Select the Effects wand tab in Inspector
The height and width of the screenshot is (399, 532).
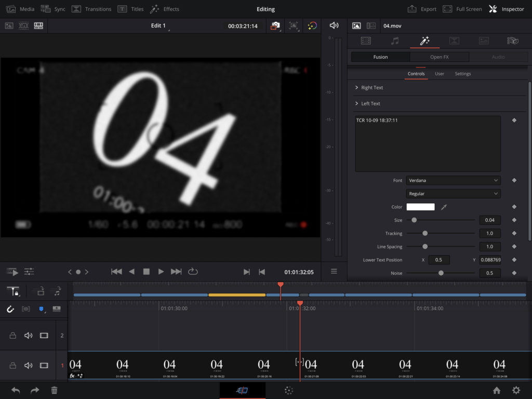(425, 41)
